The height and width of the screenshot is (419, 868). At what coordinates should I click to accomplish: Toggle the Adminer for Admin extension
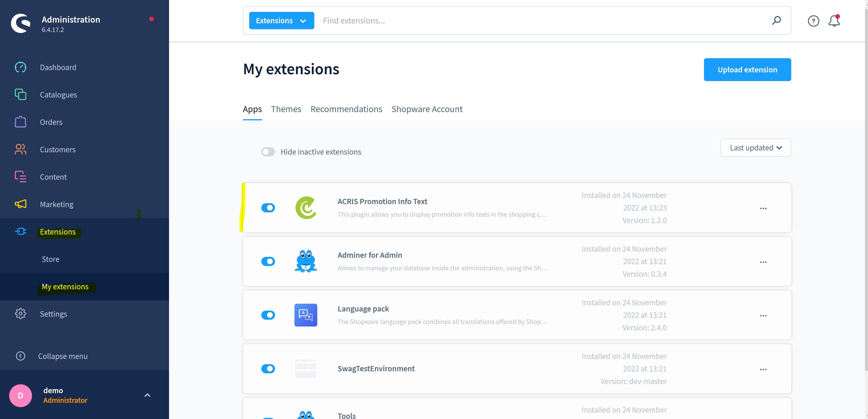(x=268, y=261)
